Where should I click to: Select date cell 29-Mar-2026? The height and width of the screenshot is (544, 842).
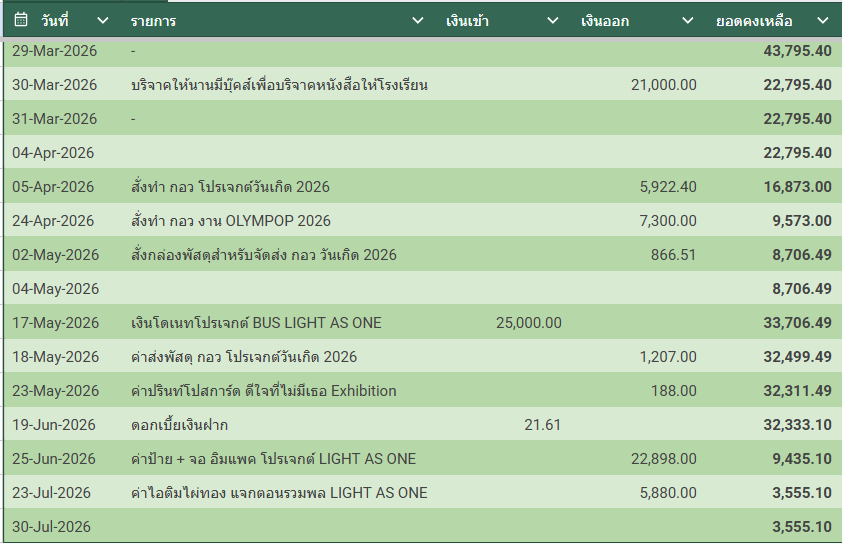55,51
